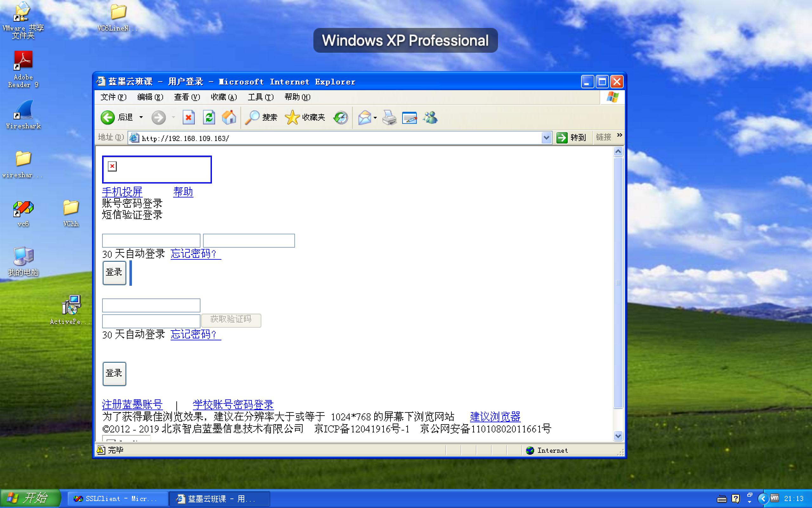Click the first 忘记密码? link
Screen dimensions: 812x508
coord(196,254)
